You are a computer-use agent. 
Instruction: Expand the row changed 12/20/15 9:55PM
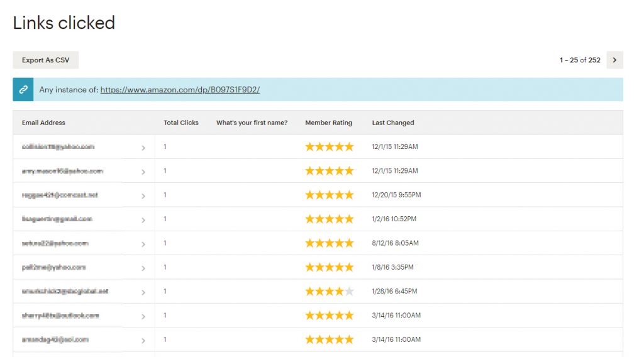(143, 196)
